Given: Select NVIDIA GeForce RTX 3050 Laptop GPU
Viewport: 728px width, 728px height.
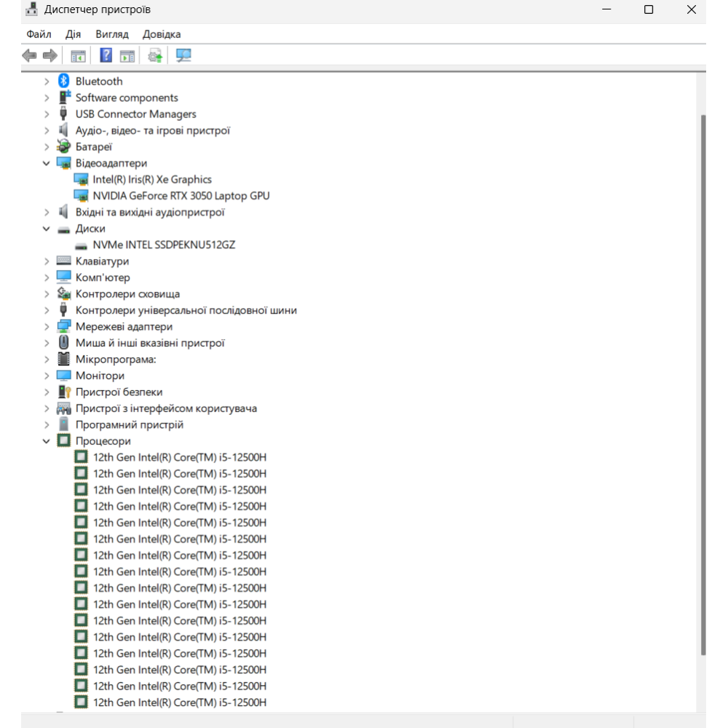Looking at the screenshot, I should pyautogui.click(x=181, y=196).
